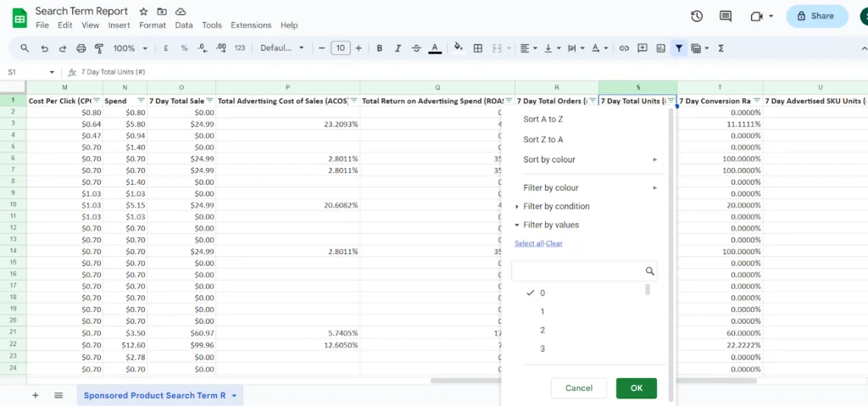Open the text rotation dropdown
Image resolution: width=868 pixels, height=406 pixels.
599,48
